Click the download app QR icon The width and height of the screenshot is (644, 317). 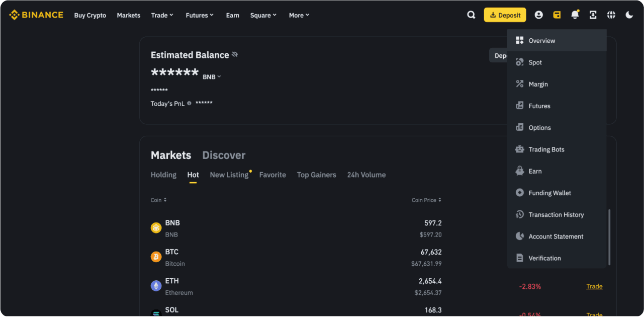[593, 15]
